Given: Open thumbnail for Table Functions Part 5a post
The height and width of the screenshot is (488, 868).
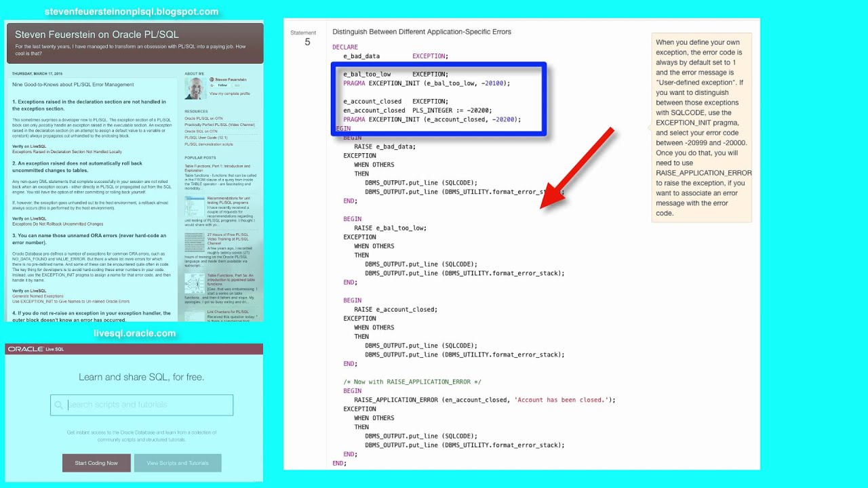Looking at the screenshot, I should [x=195, y=283].
